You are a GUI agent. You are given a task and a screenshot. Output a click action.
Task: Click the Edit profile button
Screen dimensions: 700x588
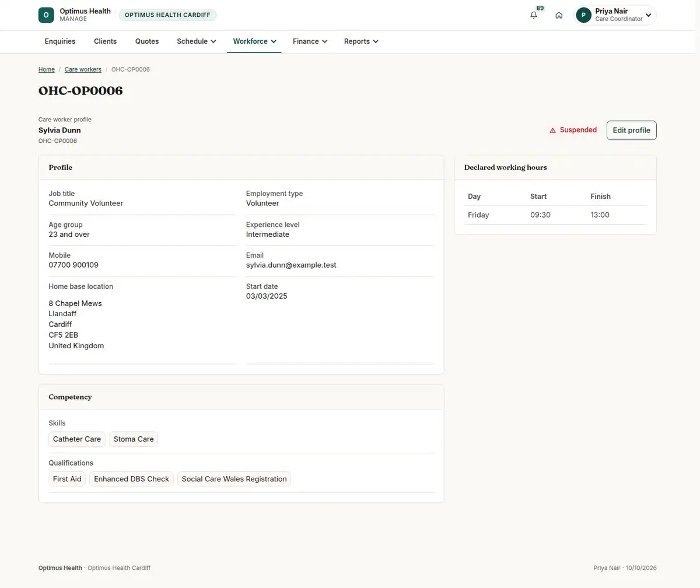point(631,130)
